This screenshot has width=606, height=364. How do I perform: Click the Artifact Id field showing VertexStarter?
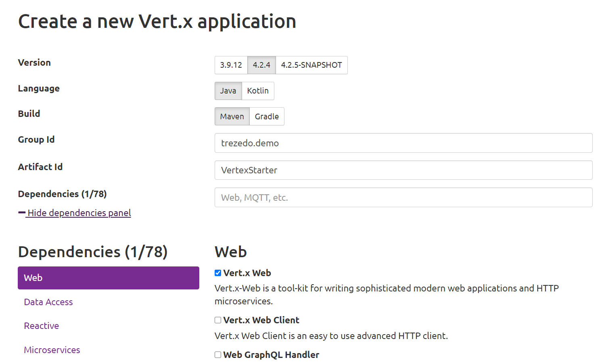[403, 170]
